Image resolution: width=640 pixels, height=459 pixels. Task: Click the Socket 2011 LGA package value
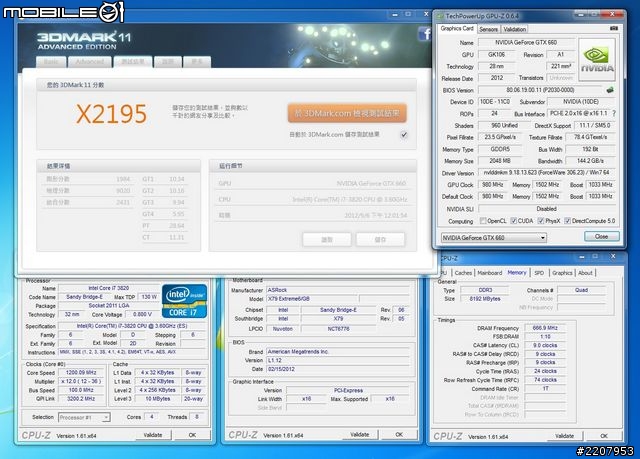(109, 306)
